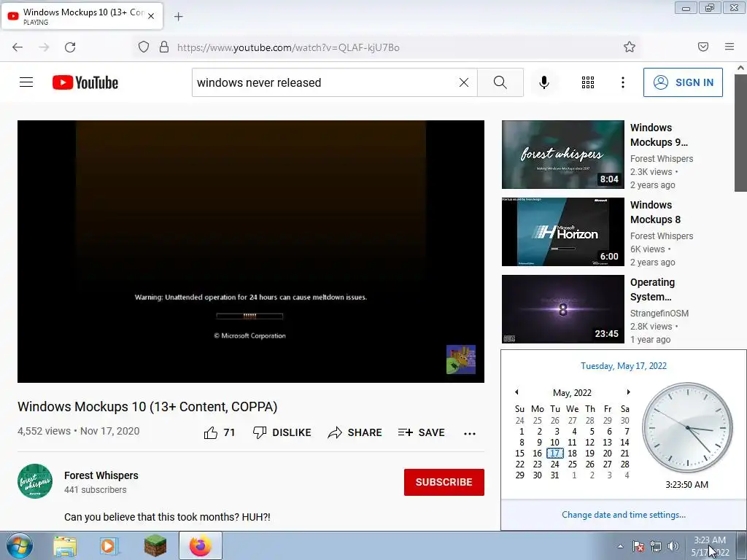Clear the search box with X
The width and height of the screenshot is (747, 560).
coord(463,82)
